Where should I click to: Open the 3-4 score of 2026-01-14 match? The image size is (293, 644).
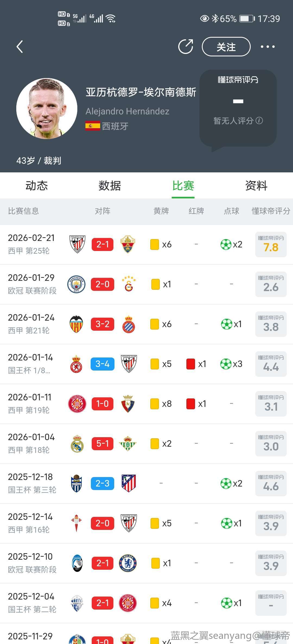pos(103,364)
